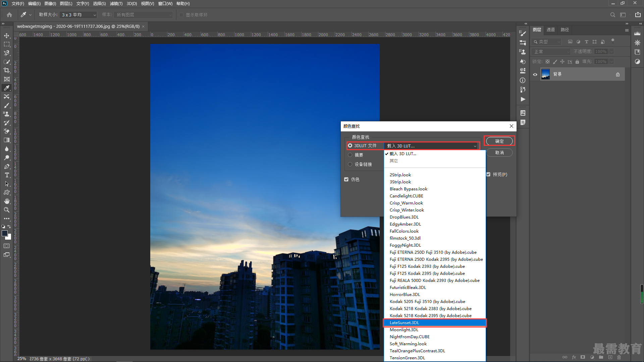Open the 取样大小 3x3 平均 dropdown
The height and width of the screenshot is (362, 644).
78,15
